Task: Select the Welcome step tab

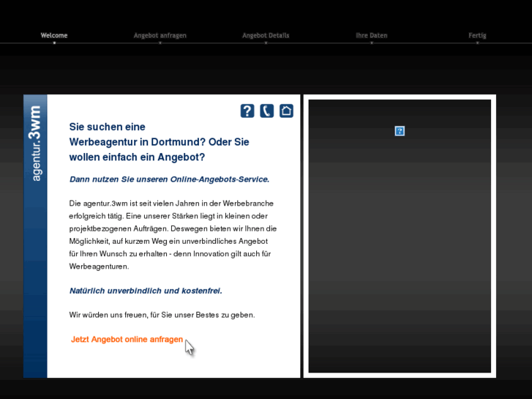Action: point(54,35)
